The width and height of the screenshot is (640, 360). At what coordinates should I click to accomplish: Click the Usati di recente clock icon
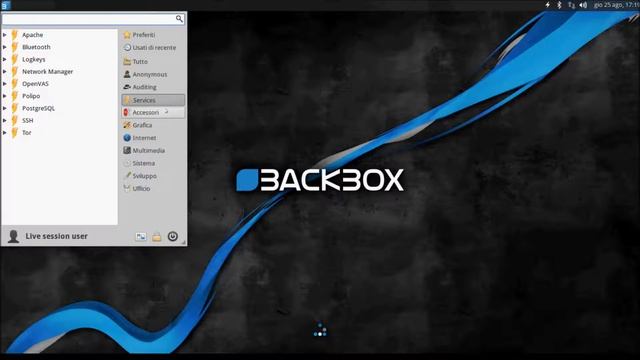[x=127, y=48]
